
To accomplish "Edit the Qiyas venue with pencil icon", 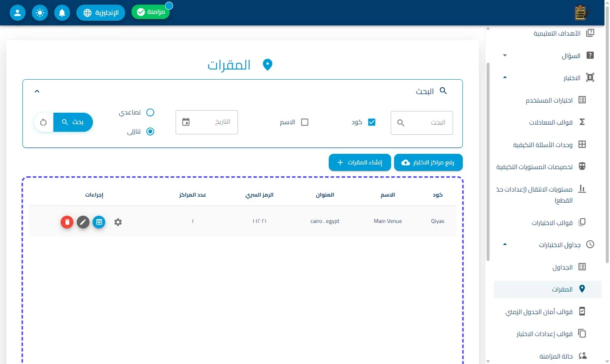I will point(83,222).
